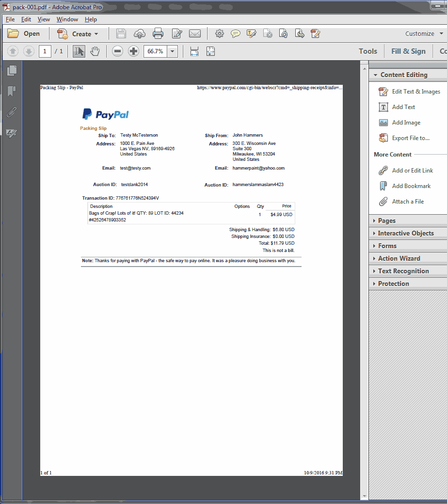Viewport: 447px width, 504px height.
Task: Click the document scrollbar down arrow
Action: tap(365, 496)
